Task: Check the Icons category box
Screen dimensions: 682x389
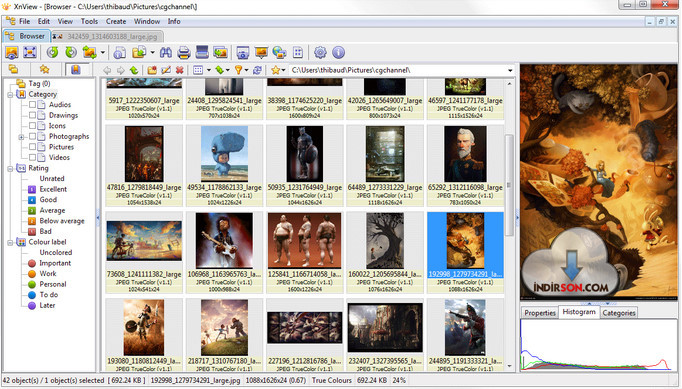Action: pos(32,125)
